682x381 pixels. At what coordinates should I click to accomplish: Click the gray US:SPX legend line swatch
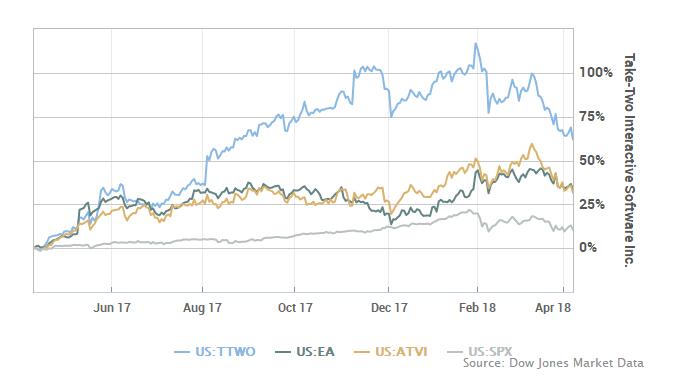(x=455, y=352)
